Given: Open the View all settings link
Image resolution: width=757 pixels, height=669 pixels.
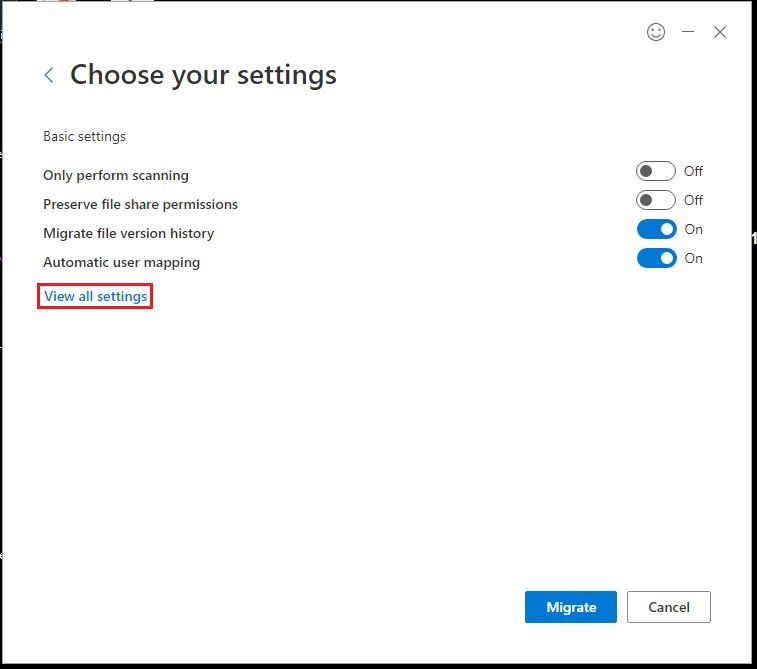Looking at the screenshot, I should pyautogui.click(x=95, y=296).
